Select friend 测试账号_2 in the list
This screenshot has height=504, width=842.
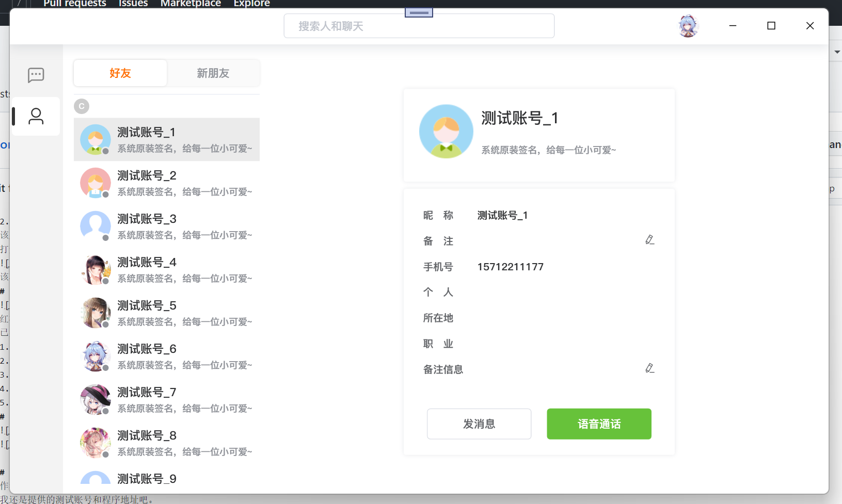click(x=167, y=183)
